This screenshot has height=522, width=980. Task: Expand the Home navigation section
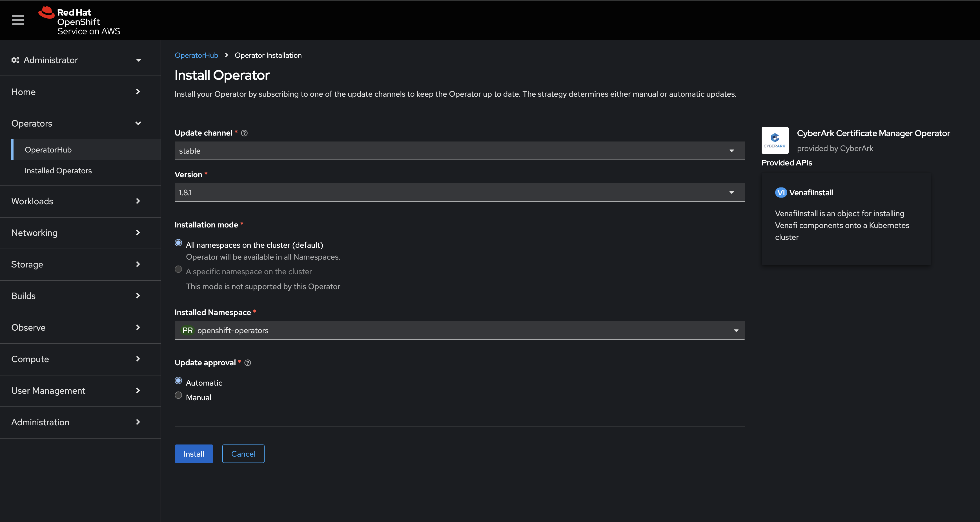pyautogui.click(x=80, y=92)
